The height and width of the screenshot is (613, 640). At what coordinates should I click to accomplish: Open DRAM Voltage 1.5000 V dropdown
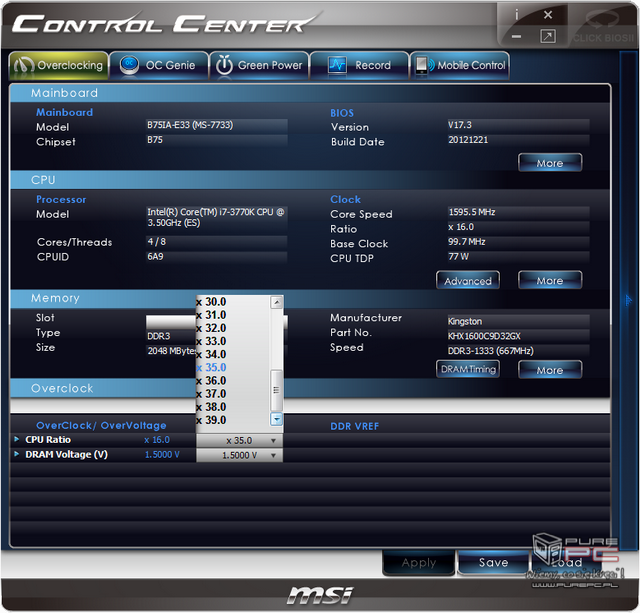point(239,455)
